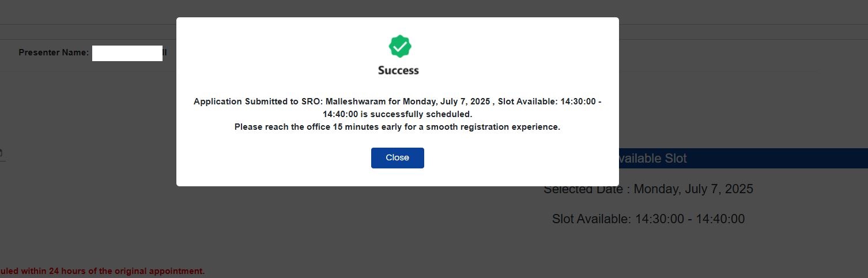The width and height of the screenshot is (868, 278).
Task: Click the 14:30:00 time in the dialog
Action: point(579,102)
